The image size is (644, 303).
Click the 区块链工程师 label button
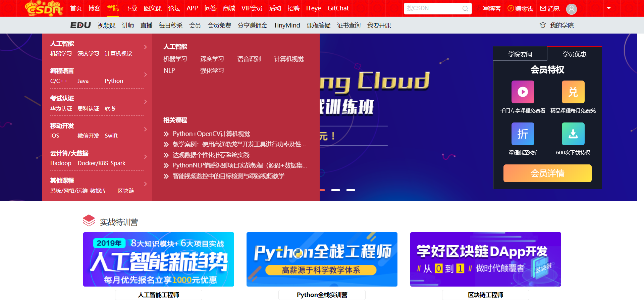coord(486,295)
